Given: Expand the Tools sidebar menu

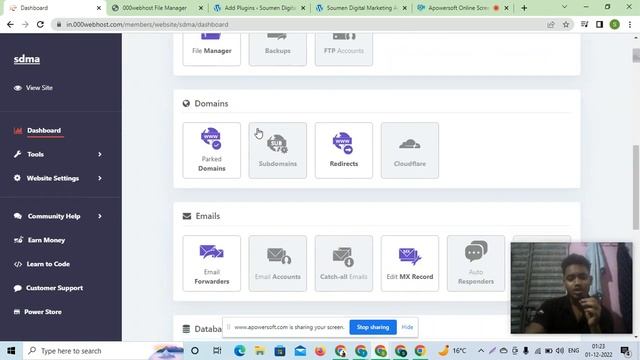Looking at the screenshot, I should tap(58, 154).
